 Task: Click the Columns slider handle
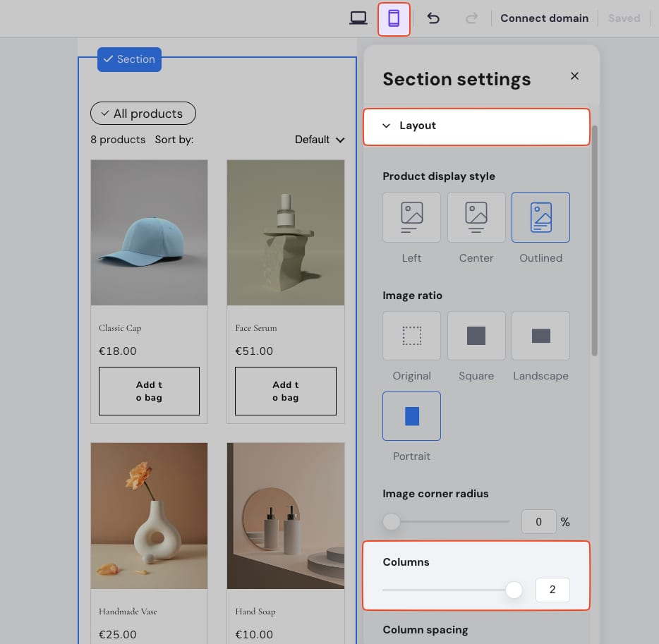coord(514,590)
